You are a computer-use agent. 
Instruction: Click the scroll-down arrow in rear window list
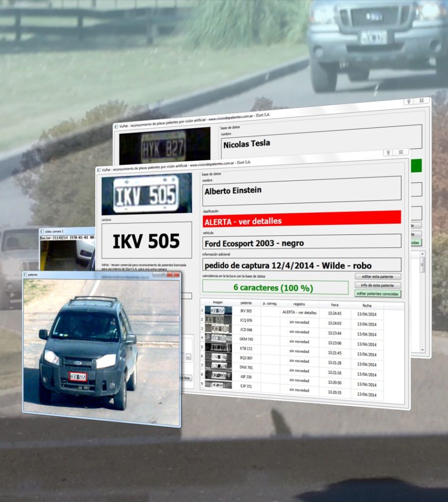click(x=423, y=350)
